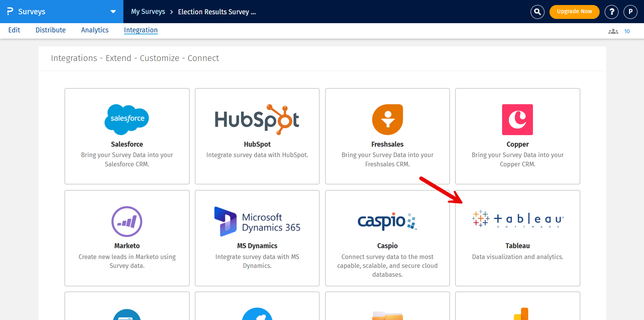The height and width of the screenshot is (320, 644).
Task: Click the Salesforce cloud logo
Action: (x=127, y=119)
